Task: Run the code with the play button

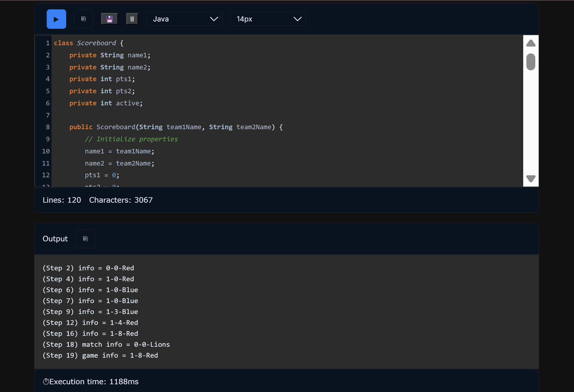Action: point(56,19)
